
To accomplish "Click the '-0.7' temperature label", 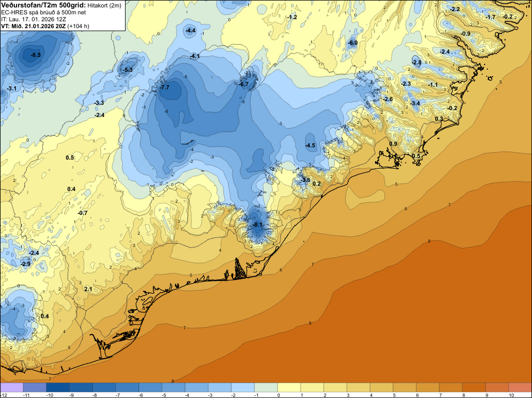I will [82, 213].
